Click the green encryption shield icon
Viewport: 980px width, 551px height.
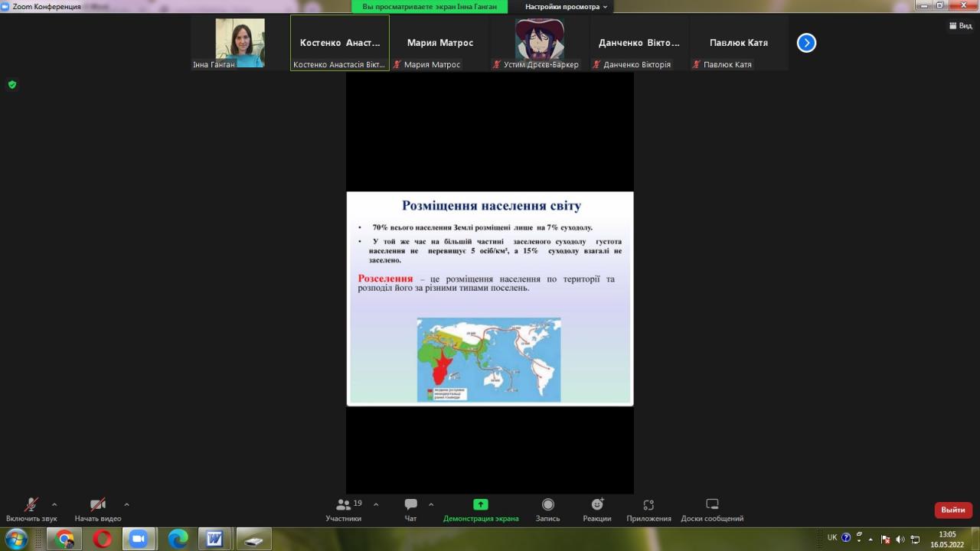[12, 85]
